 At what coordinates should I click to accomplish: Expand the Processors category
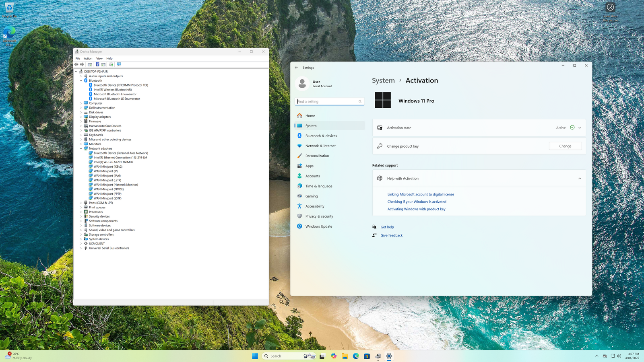(x=81, y=212)
